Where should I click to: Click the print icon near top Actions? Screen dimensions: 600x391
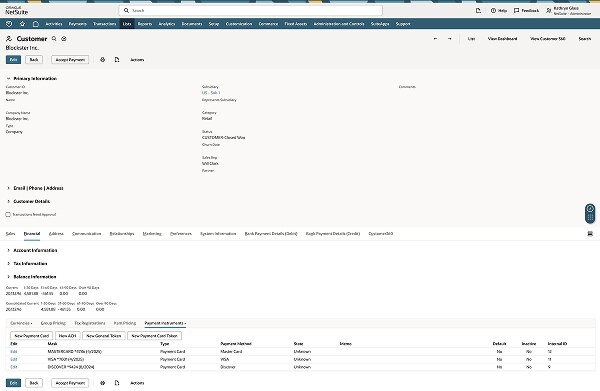[x=103, y=60]
